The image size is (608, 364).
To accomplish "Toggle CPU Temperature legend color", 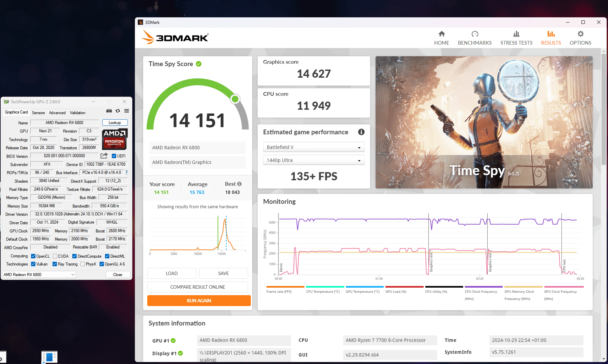I will point(325,287).
